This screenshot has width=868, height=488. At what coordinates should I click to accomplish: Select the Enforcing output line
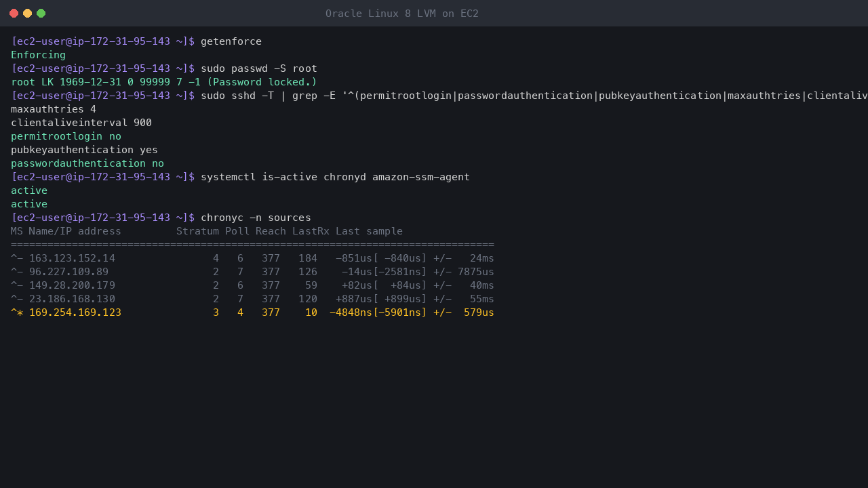point(39,55)
